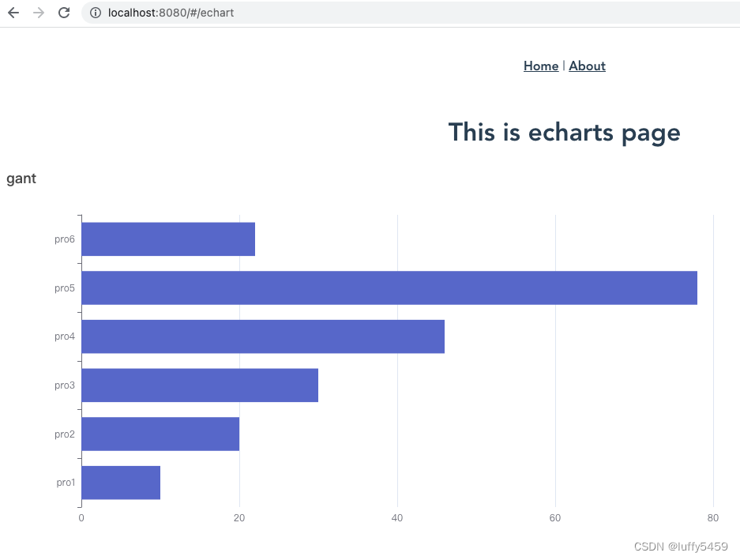Click the 'gant' chart title
The width and height of the screenshot is (740, 560).
(21, 179)
